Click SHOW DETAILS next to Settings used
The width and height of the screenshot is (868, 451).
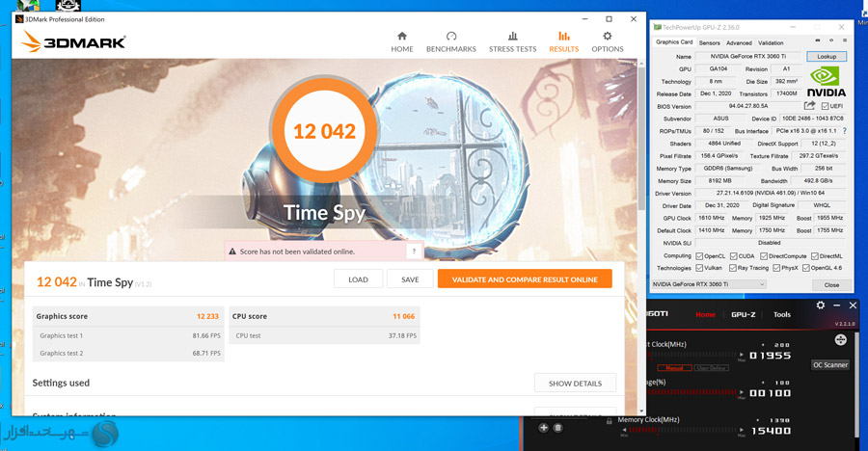click(x=575, y=383)
